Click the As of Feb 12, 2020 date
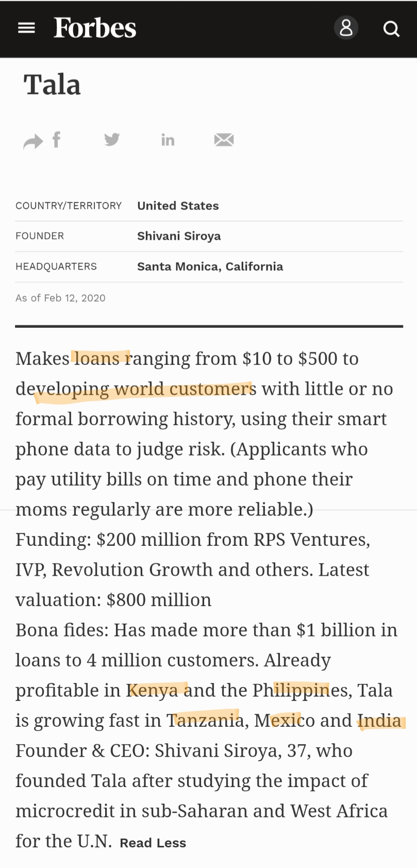 click(60, 298)
